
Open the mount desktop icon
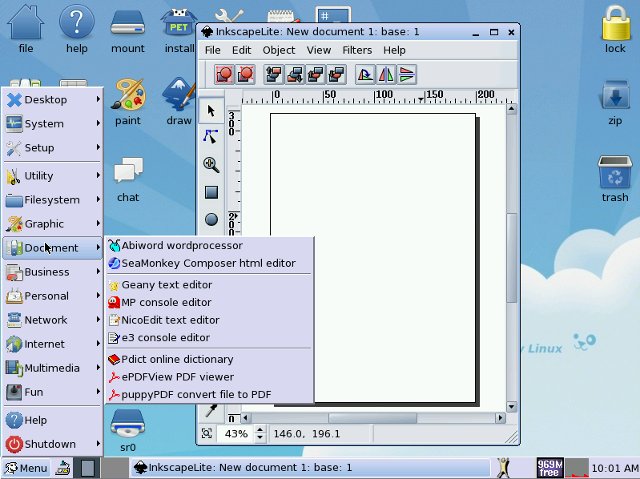tap(128, 31)
